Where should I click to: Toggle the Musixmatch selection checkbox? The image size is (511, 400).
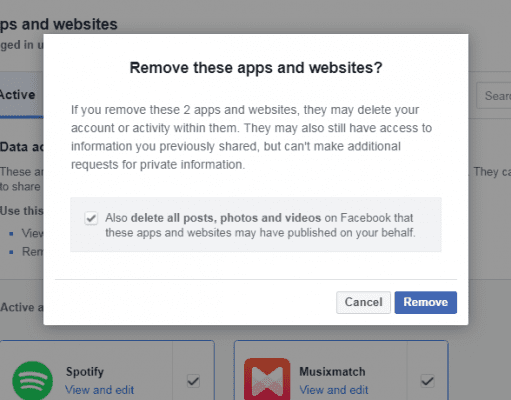click(x=427, y=381)
